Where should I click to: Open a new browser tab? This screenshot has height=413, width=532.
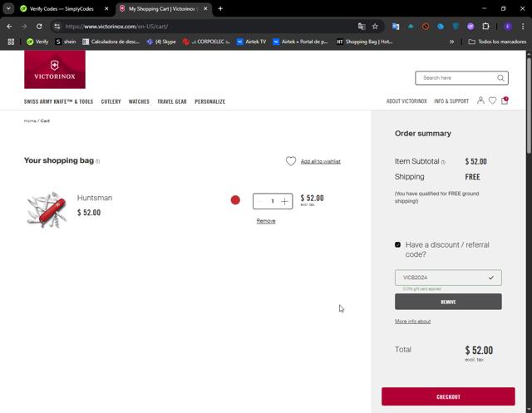click(x=220, y=9)
